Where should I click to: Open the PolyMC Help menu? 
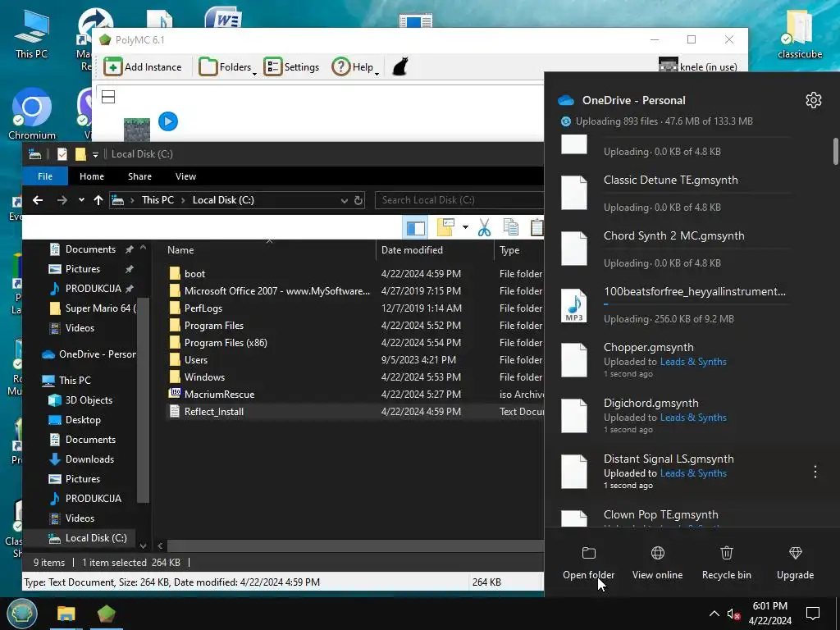(355, 67)
